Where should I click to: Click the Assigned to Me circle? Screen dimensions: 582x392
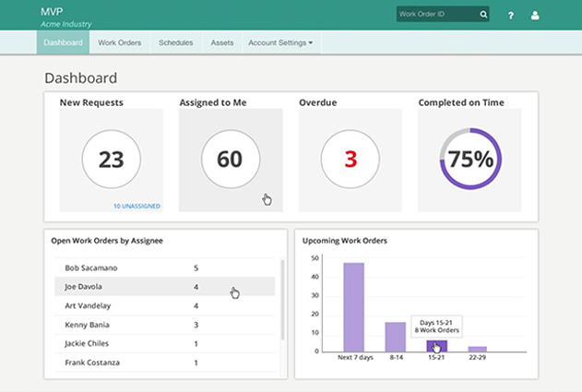tap(229, 160)
